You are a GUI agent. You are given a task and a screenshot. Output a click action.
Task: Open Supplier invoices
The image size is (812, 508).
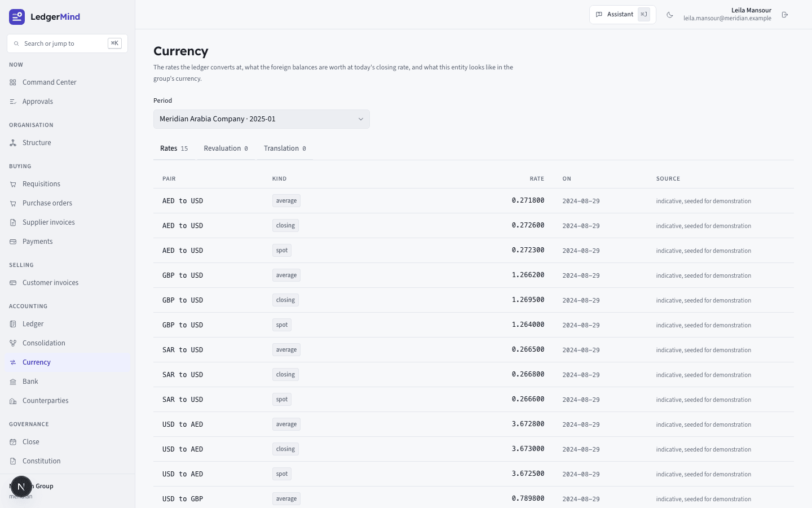point(68,222)
